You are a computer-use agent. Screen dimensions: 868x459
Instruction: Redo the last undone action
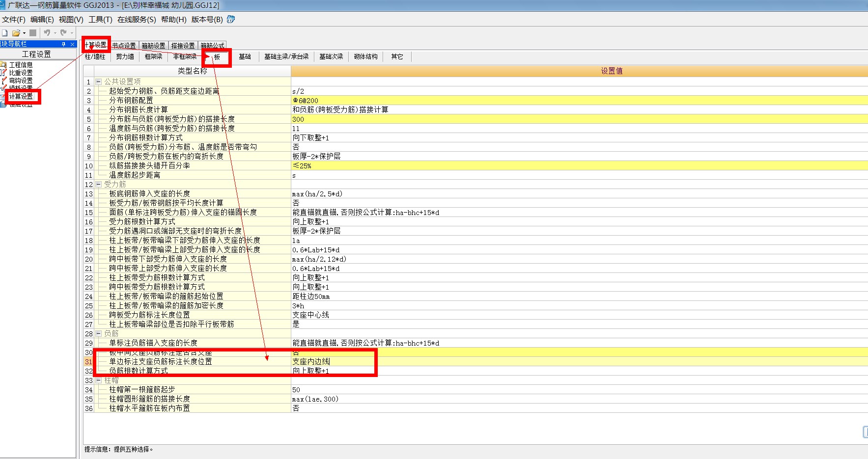click(63, 33)
